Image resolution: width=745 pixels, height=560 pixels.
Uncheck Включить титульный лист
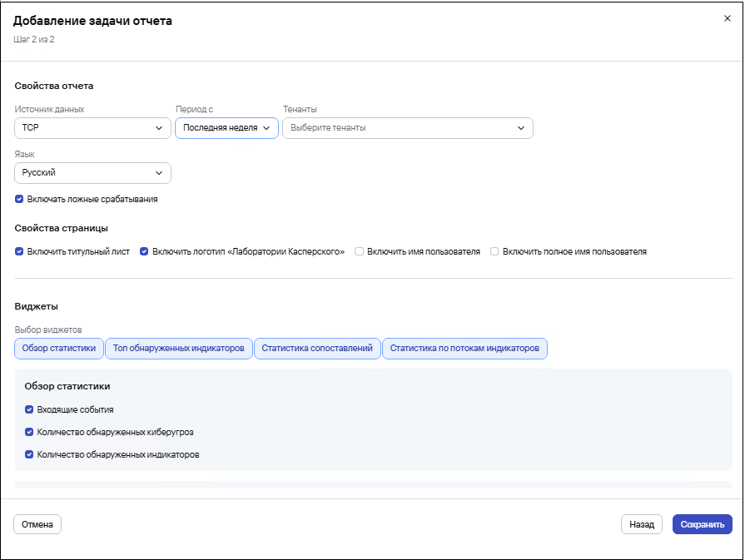coord(19,251)
